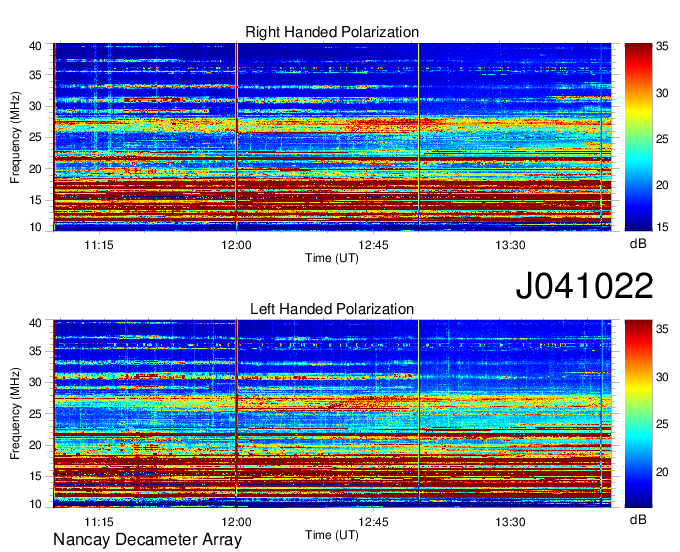Click the 11:15 tick label under right-handed plot

[99, 245]
